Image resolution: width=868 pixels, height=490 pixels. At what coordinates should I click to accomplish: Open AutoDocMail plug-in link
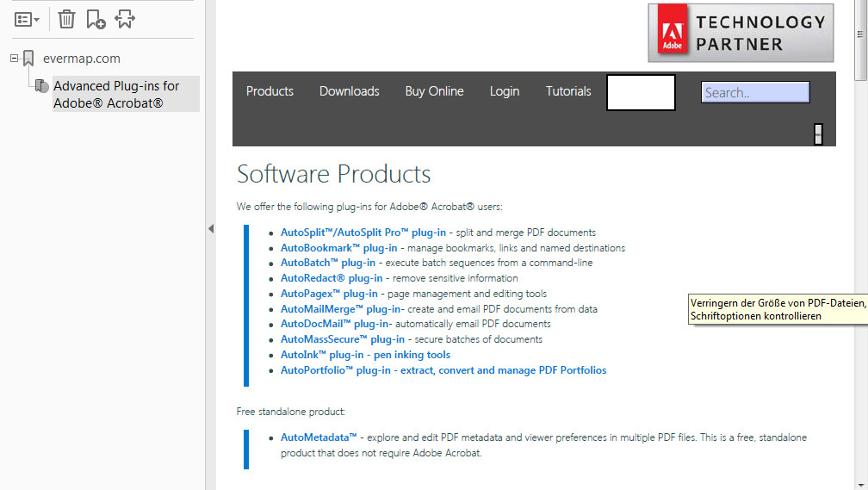coord(336,323)
